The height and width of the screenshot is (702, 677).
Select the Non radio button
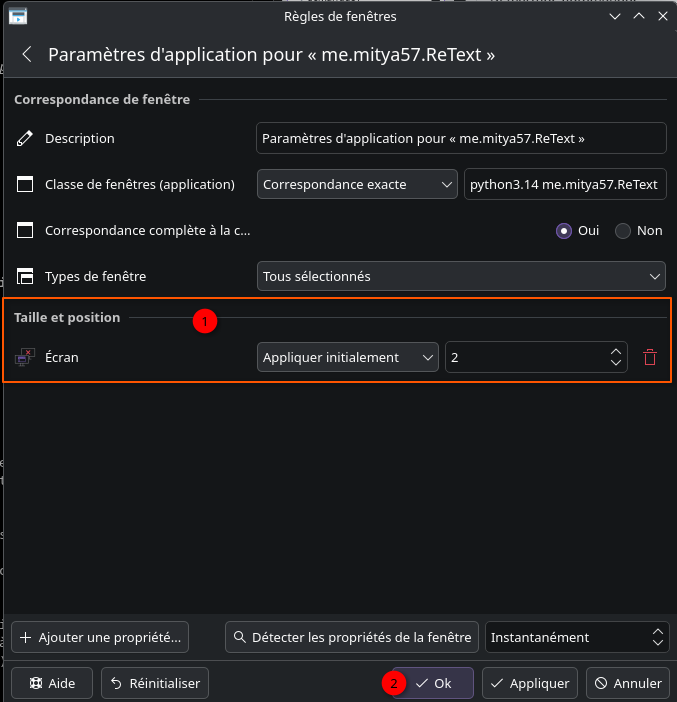[x=623, y=230]
